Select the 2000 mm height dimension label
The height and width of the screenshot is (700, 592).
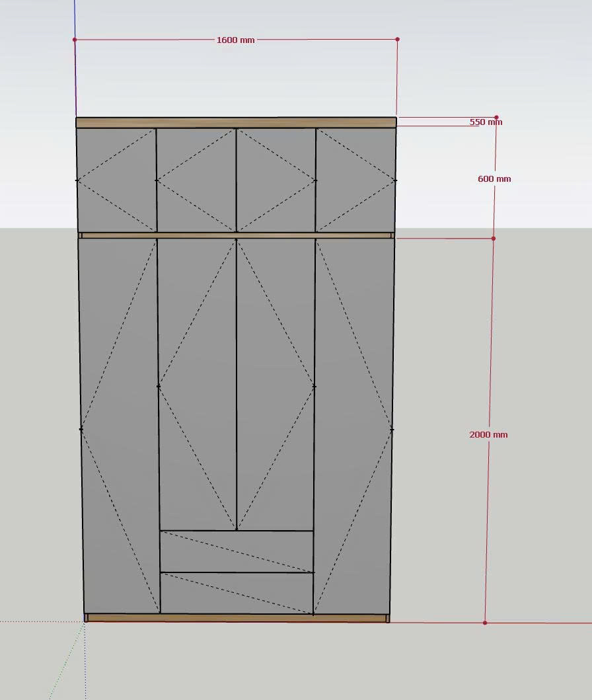[x=488, y=434]
